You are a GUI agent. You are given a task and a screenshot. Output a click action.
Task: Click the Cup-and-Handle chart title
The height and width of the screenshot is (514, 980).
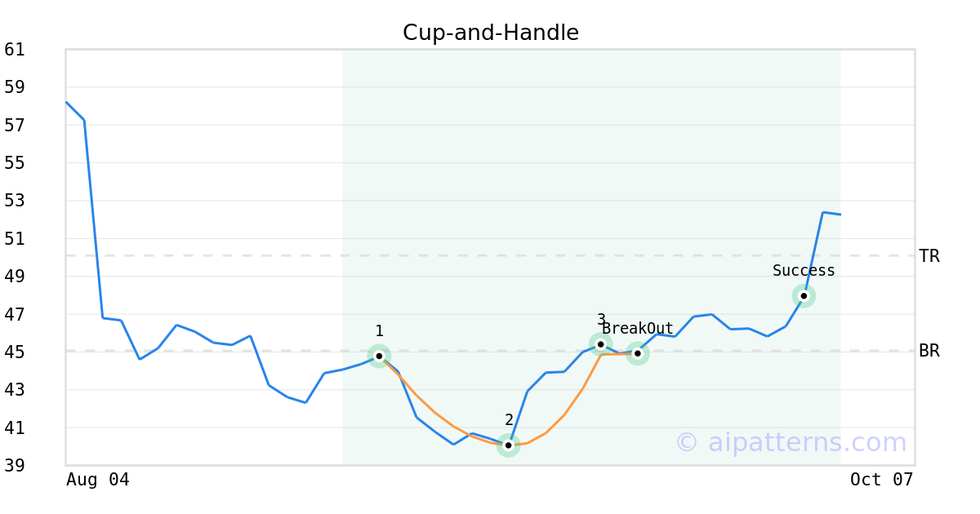tap(491, 33)
